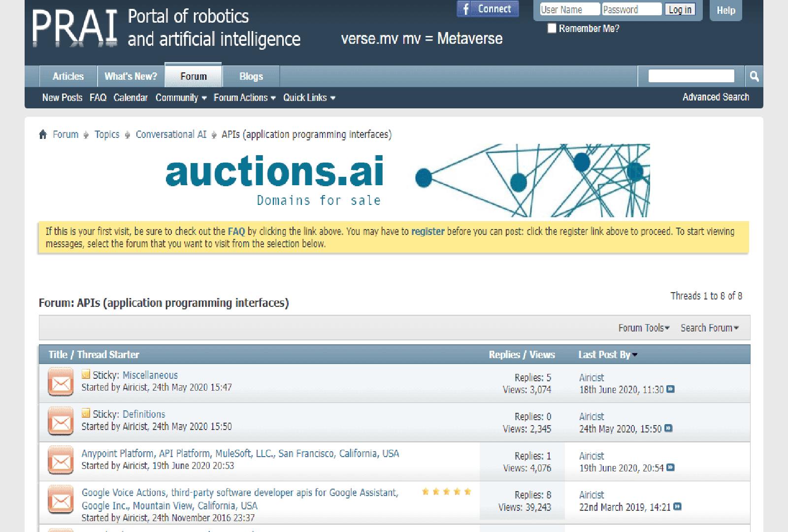Go to last post dated 22nd March 2019

point(677,507)
